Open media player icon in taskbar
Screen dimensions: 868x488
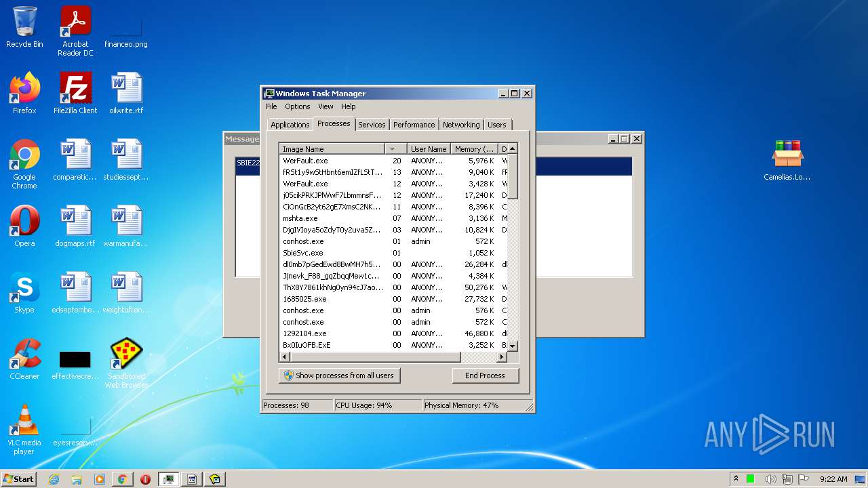100,479
